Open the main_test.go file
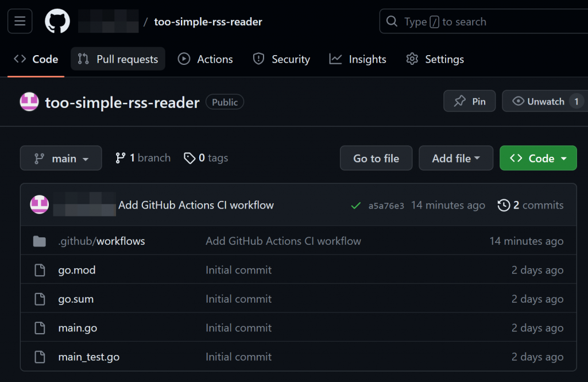Screen dimensions: 588x382 pyautogui.click(x=89, y=357)
